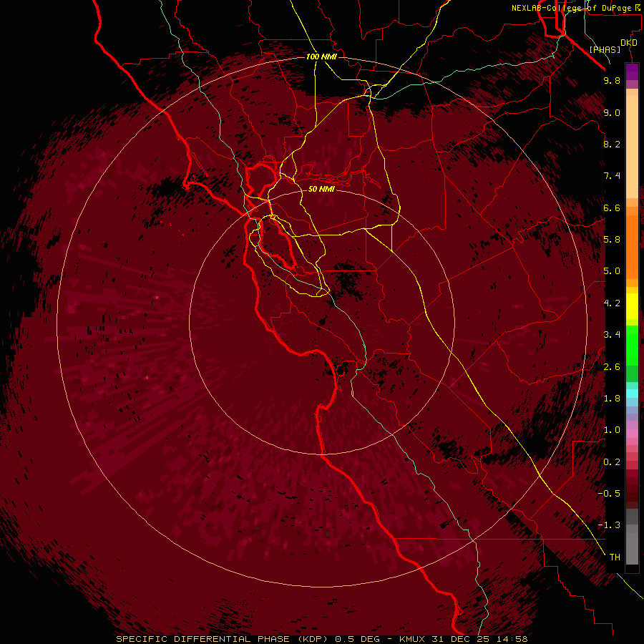Click the 9.0 scale value
644x644 pixels.
pos(612,112)
